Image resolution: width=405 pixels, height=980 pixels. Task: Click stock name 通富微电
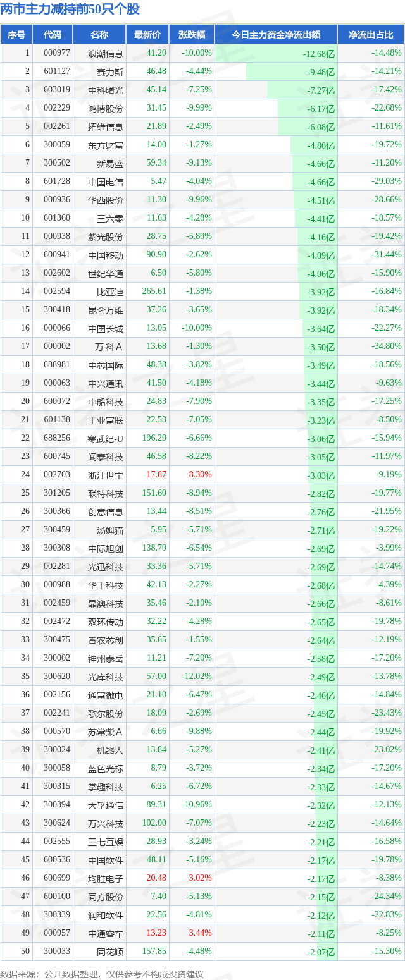tap(106, 695)
